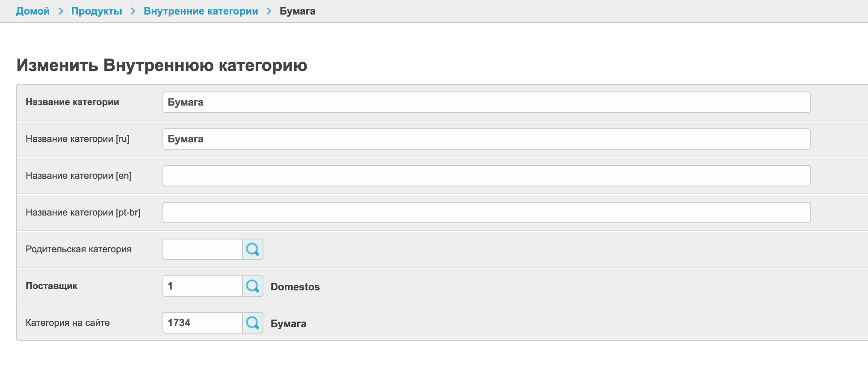Focus the Название категории [pt-br] input
The height and width of the screenshot is (384, 868).
click(x=486, y=213)
